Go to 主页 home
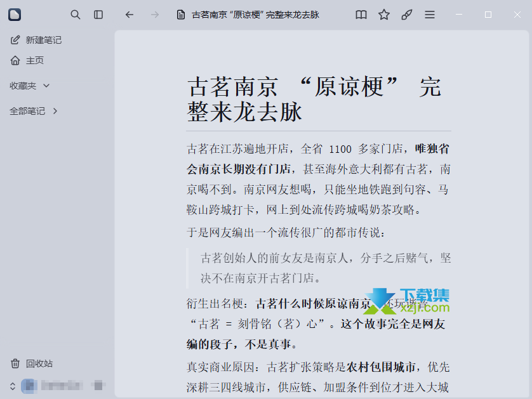Viewport: 532px width, 399px height. [27, 60]
